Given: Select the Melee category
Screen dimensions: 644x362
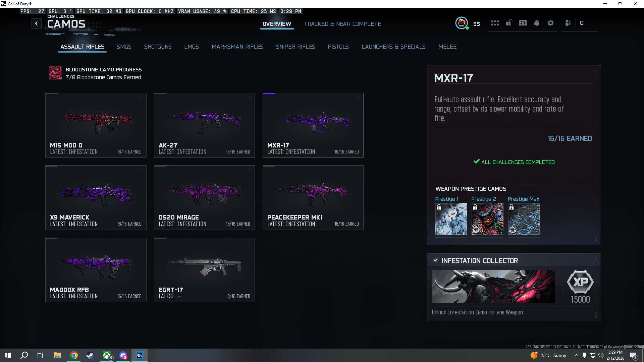Looking at the screenshot, I should (x=447, y=47).
